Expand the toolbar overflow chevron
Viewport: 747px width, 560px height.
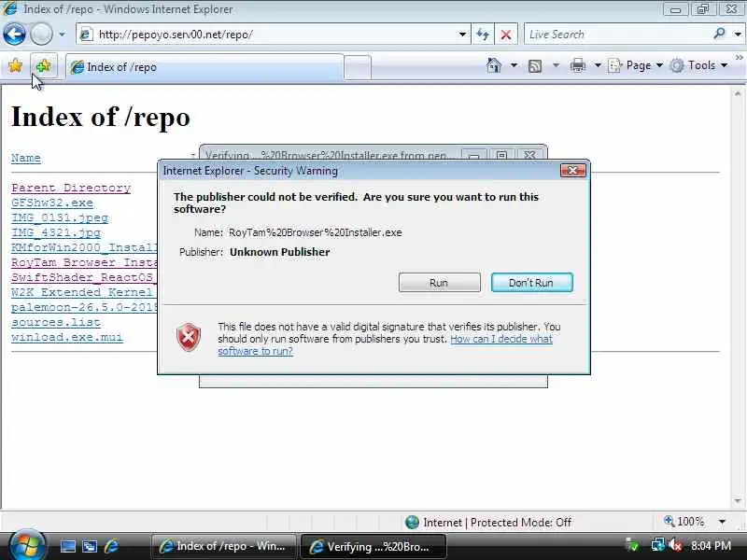[x=739, y=58]
